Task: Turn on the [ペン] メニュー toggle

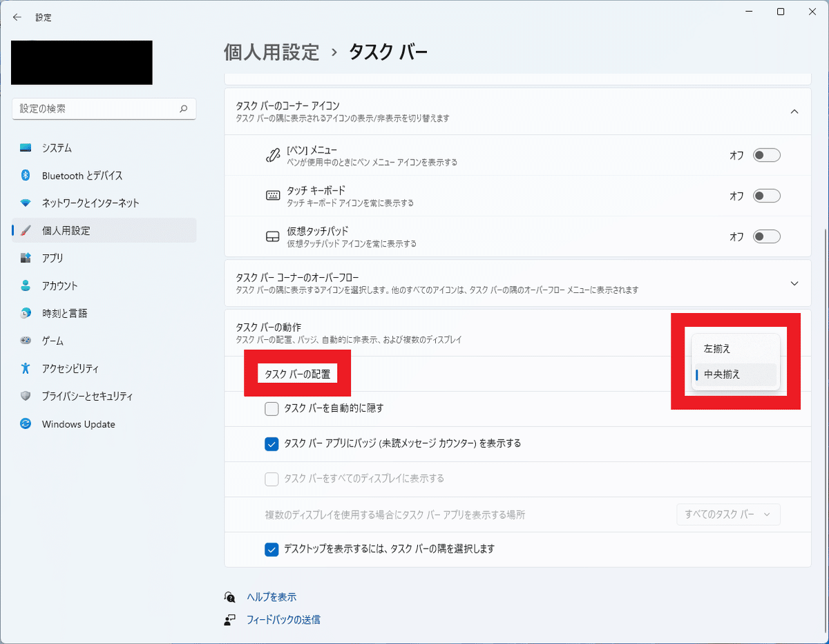Action: point(767,155)
